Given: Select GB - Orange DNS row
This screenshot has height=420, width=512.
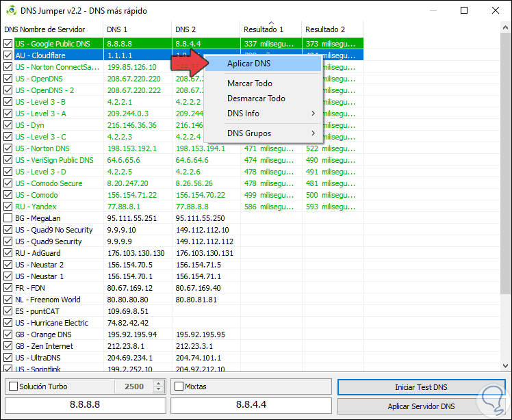Looking at the screenshot, I should (x=183, y=334).
